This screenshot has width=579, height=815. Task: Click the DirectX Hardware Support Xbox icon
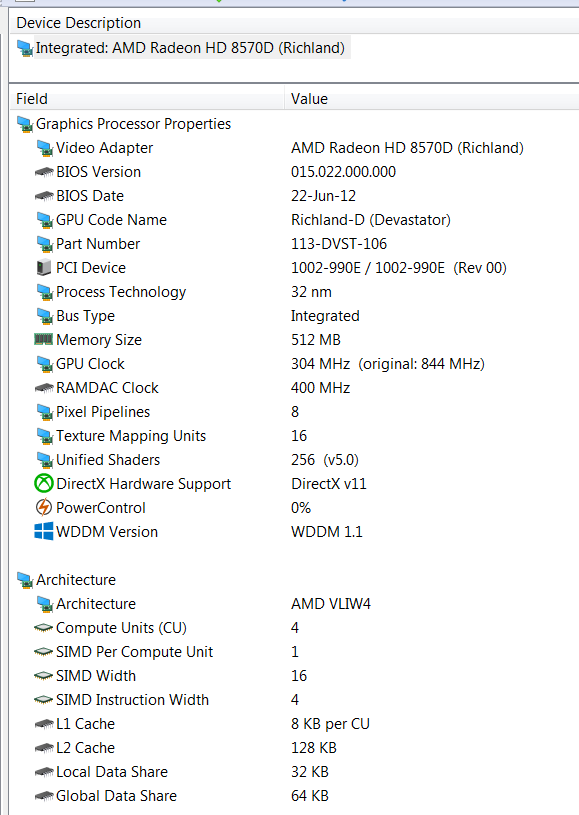point(44,483)
